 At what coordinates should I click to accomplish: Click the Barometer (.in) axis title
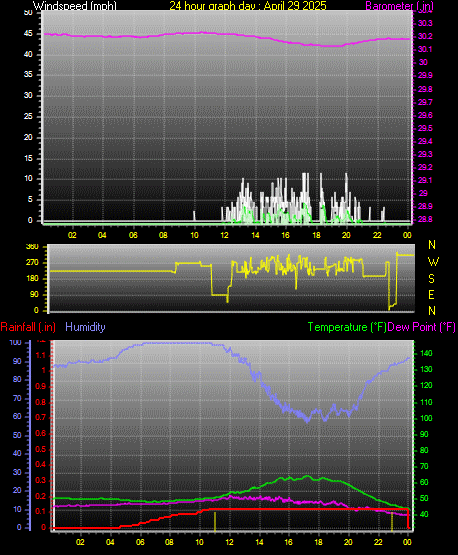click(399, 6)
